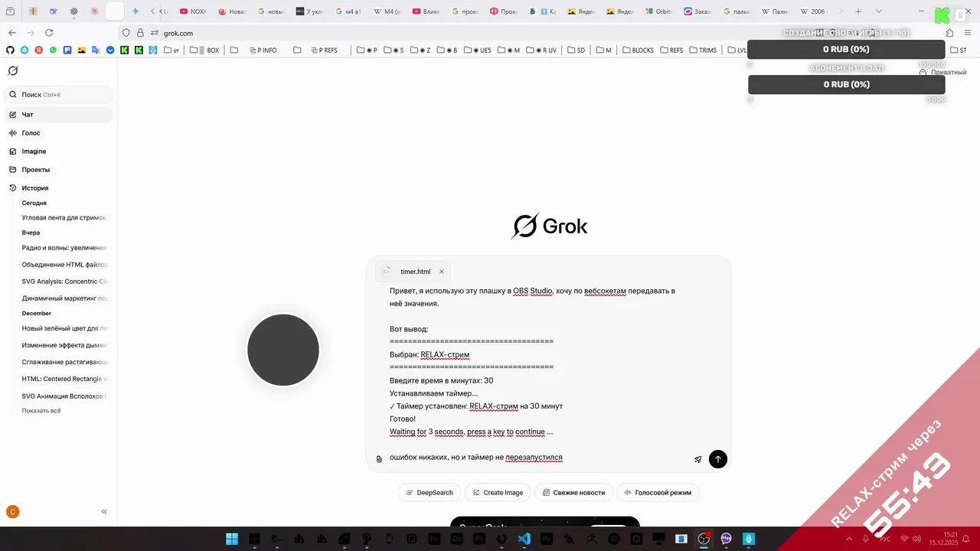This screenshot has height=551, width=980.
Task: Go back in browser history
Action: 11,33
